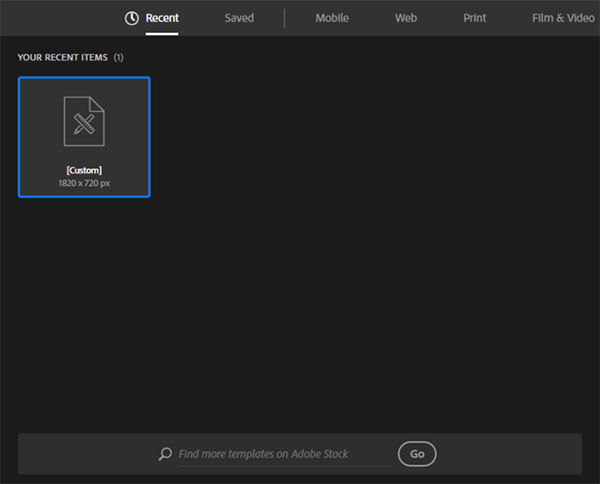The width and height of the screenshot is (600, 484).
Task: Click the search bar panel left of the magnifier
Action: tap(88, 454)
